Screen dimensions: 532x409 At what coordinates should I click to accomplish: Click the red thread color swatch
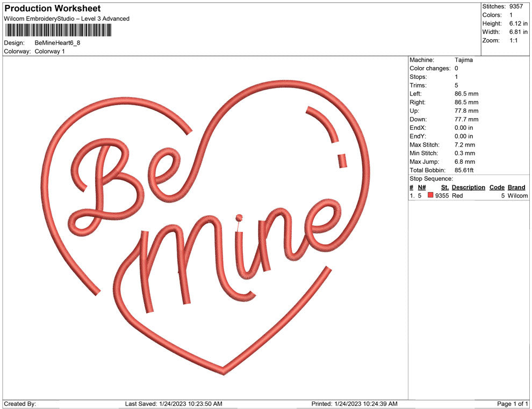tap(431, 196)
